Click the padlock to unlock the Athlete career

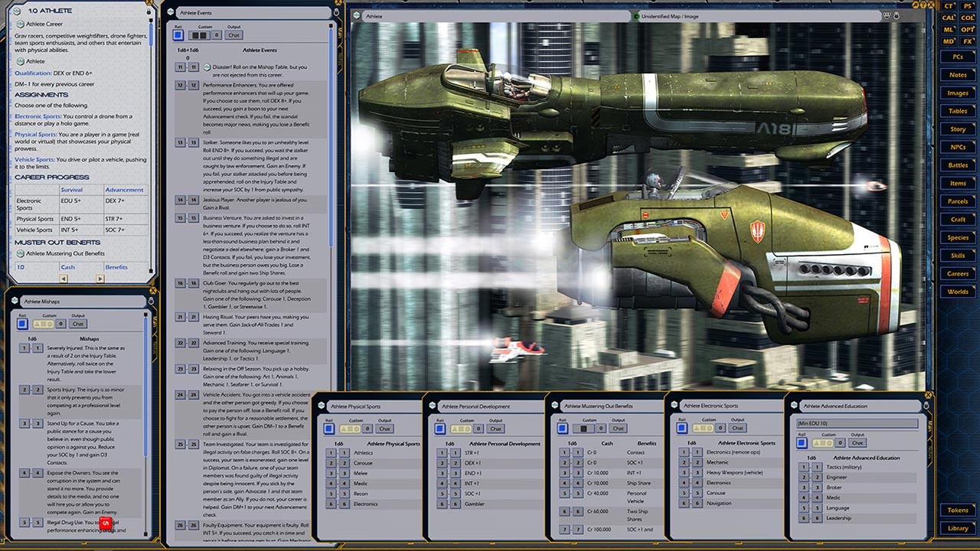point(149,11)
